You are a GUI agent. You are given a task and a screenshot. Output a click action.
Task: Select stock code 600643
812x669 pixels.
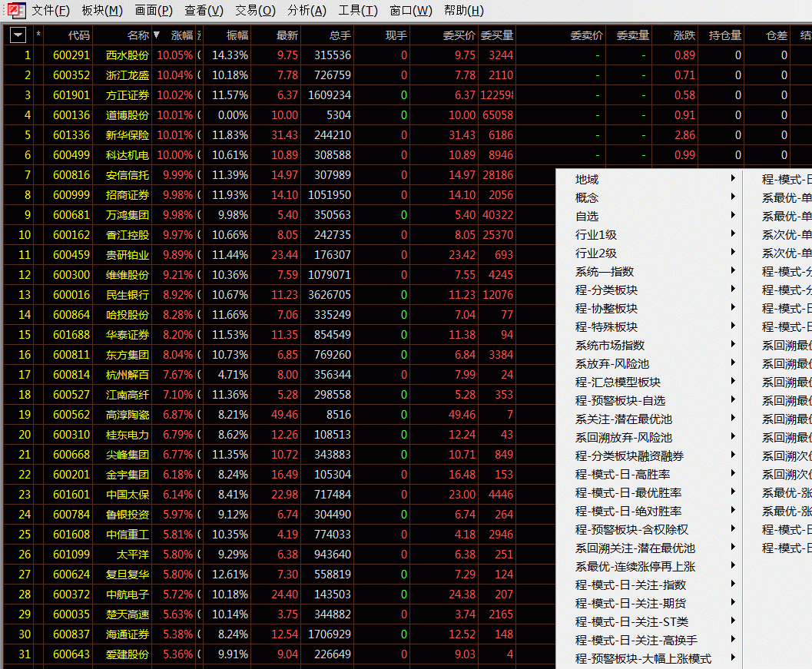71,654
